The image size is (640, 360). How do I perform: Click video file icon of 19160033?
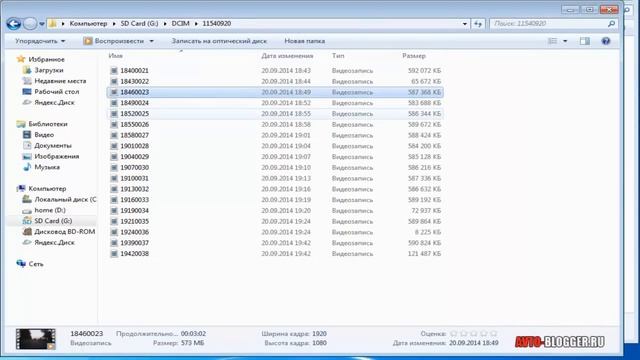coord(114,200)
